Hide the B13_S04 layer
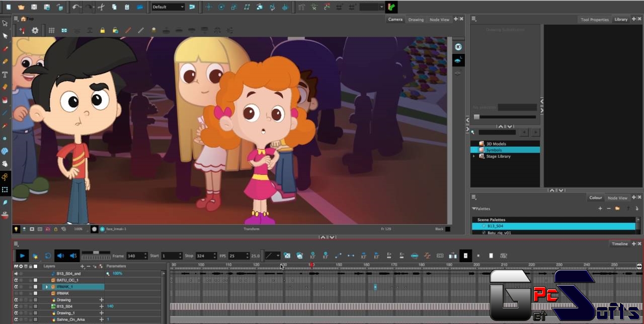The image size is (644, 324). (16, 306)
